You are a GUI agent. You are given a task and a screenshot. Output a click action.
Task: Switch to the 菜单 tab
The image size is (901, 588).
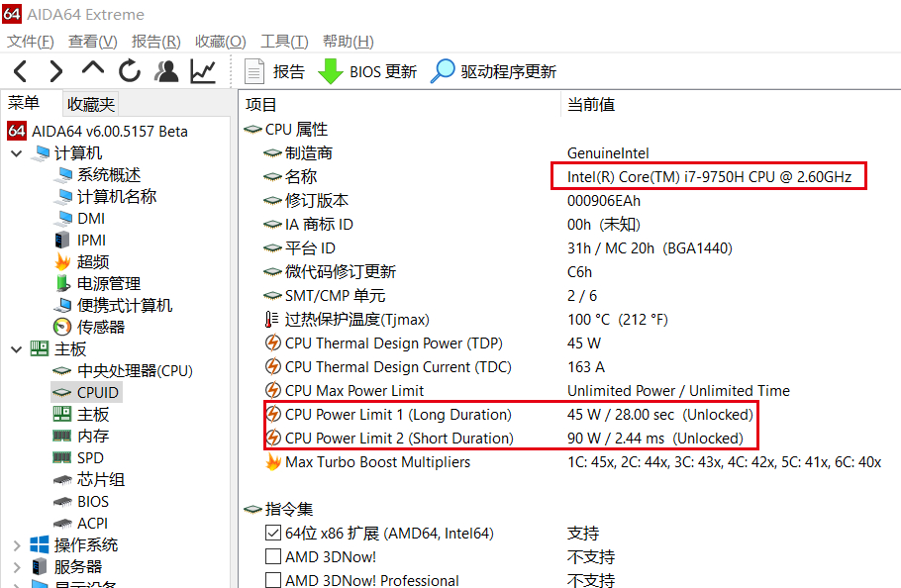pyautogui.click(x=23, y=103)
